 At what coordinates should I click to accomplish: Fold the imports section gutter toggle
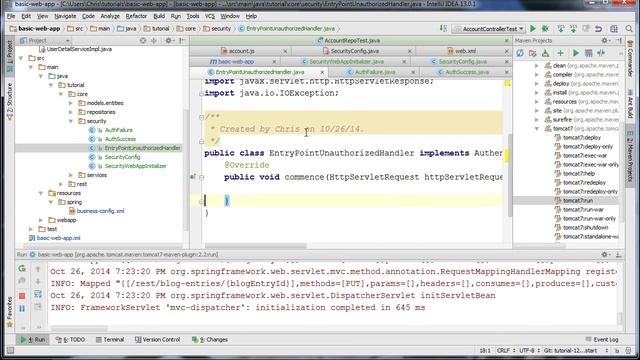201,93
